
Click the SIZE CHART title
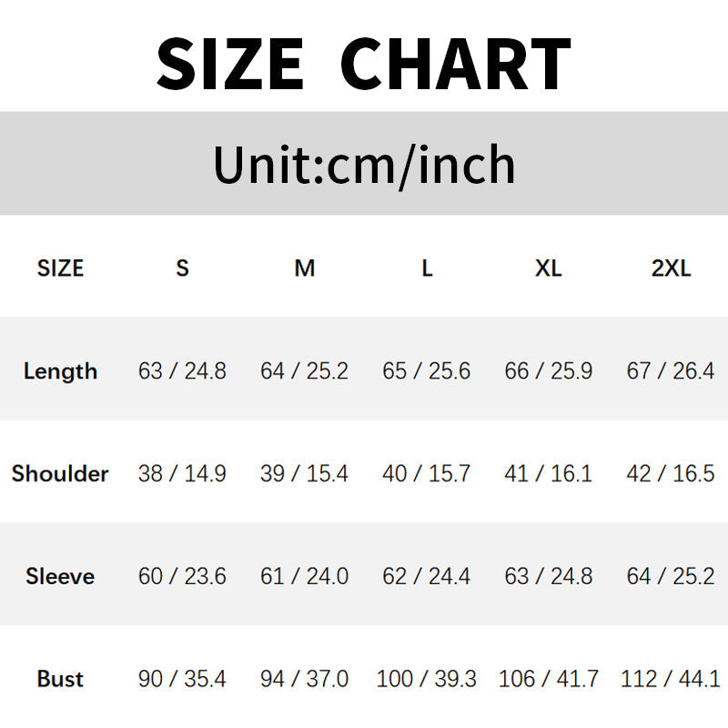click(364, 62)
